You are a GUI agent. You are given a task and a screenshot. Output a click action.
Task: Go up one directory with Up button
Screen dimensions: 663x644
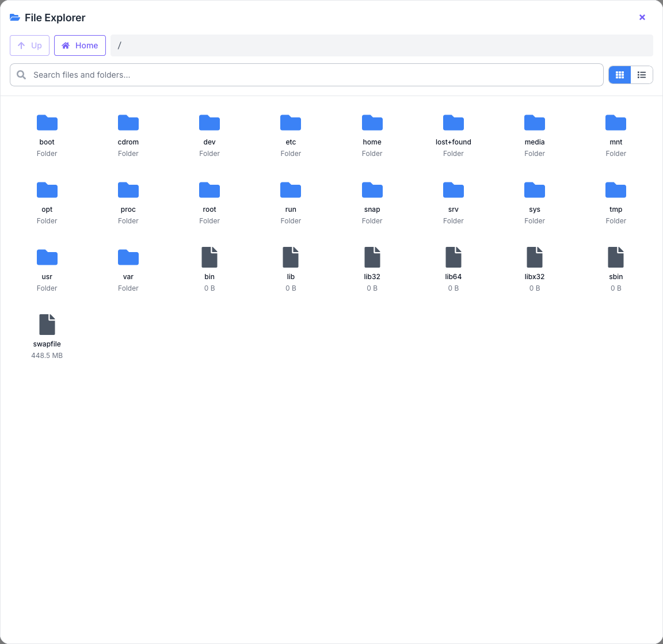click(x=29, y=45)
